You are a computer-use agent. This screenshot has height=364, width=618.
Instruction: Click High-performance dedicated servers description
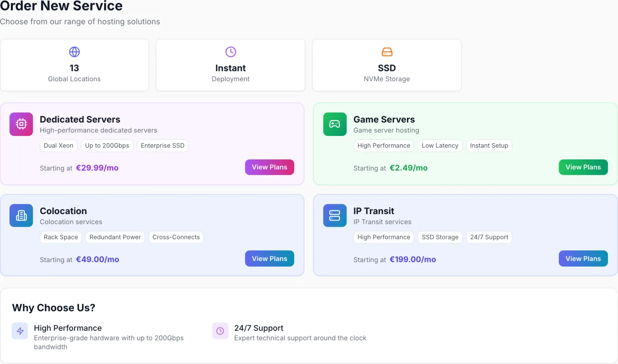click(98, 131)
